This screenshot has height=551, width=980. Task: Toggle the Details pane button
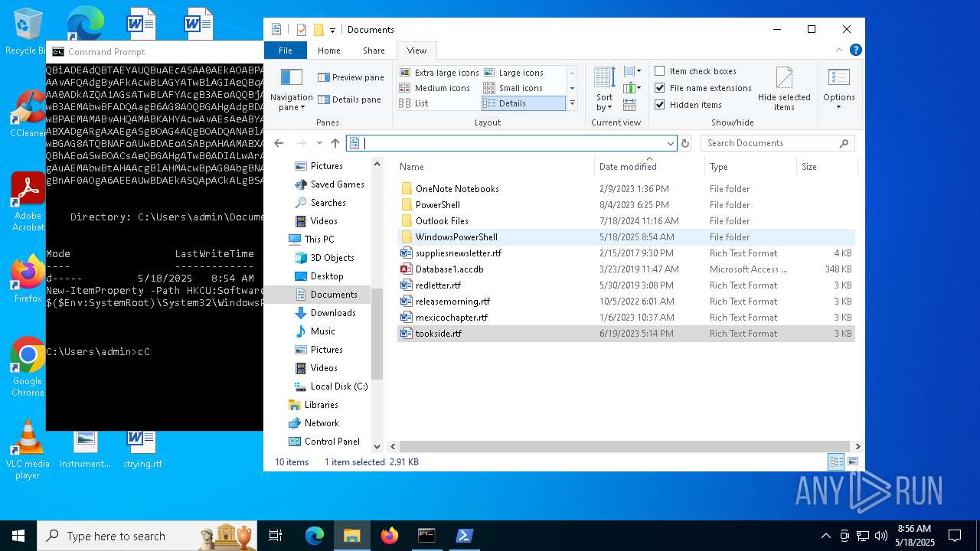click(x=349, y=99)
